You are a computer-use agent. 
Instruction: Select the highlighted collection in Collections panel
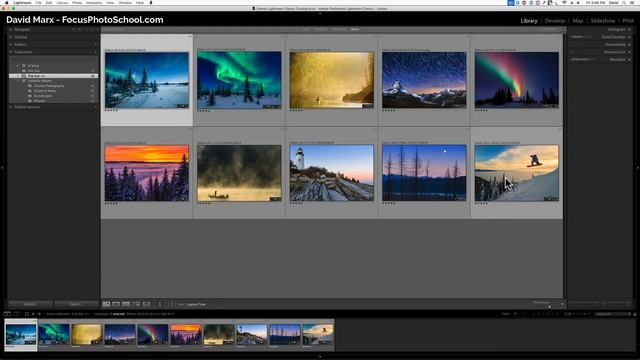pos(53,76)
